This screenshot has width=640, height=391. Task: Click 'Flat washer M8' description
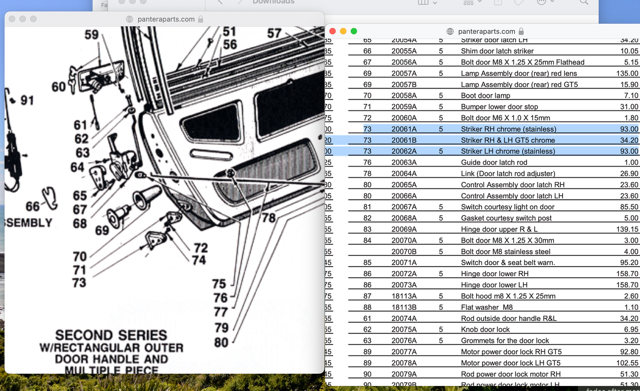487,307
